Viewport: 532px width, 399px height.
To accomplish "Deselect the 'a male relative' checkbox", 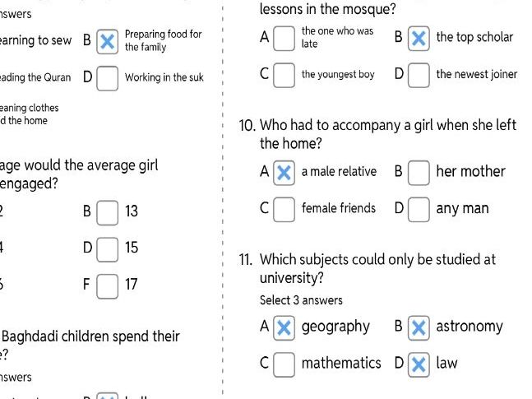I will coord(284,172).
